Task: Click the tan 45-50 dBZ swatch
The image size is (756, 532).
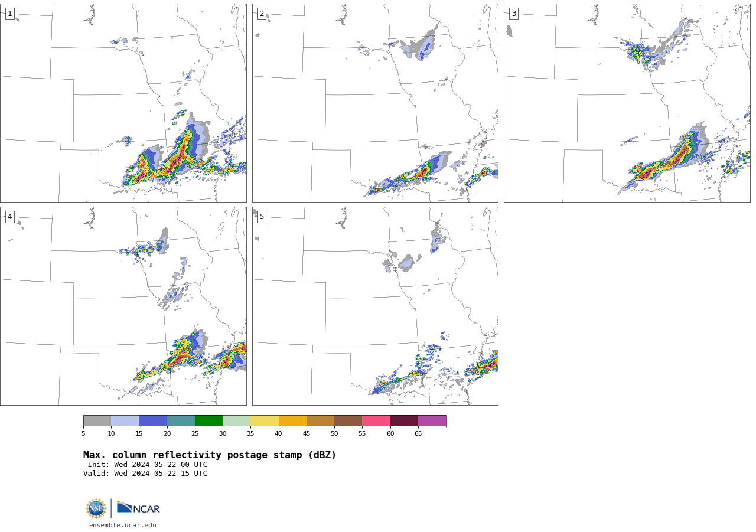Action: [321, 421]
